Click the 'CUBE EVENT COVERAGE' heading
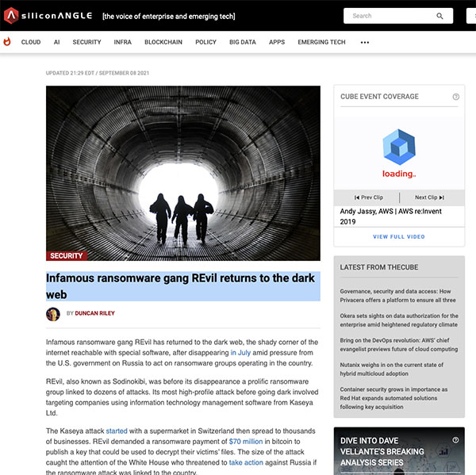 click(379, 97)
